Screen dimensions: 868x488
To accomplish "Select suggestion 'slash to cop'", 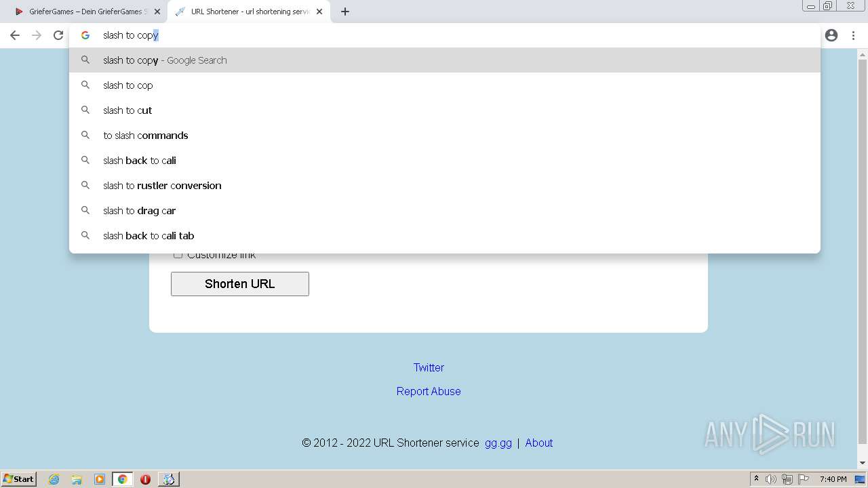I will tap(445, 85).
